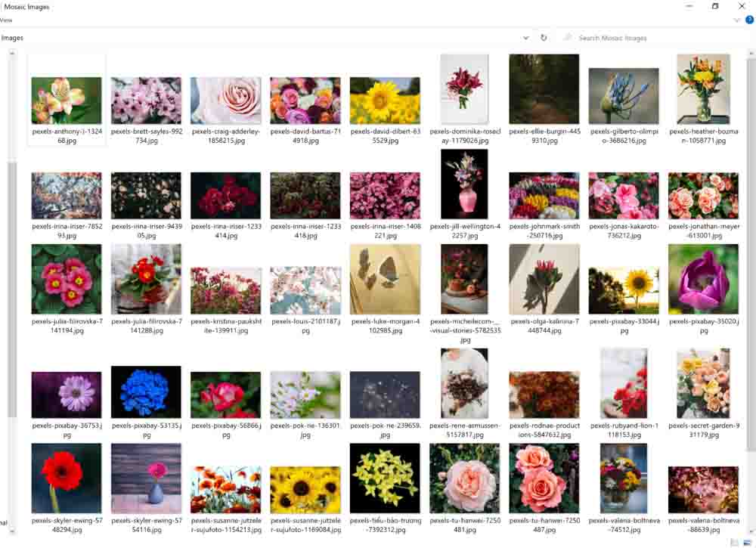Select pexels-jill-wellington pink vase image
The width and height of the screenshot is (756, 548).
pos(464,184)
